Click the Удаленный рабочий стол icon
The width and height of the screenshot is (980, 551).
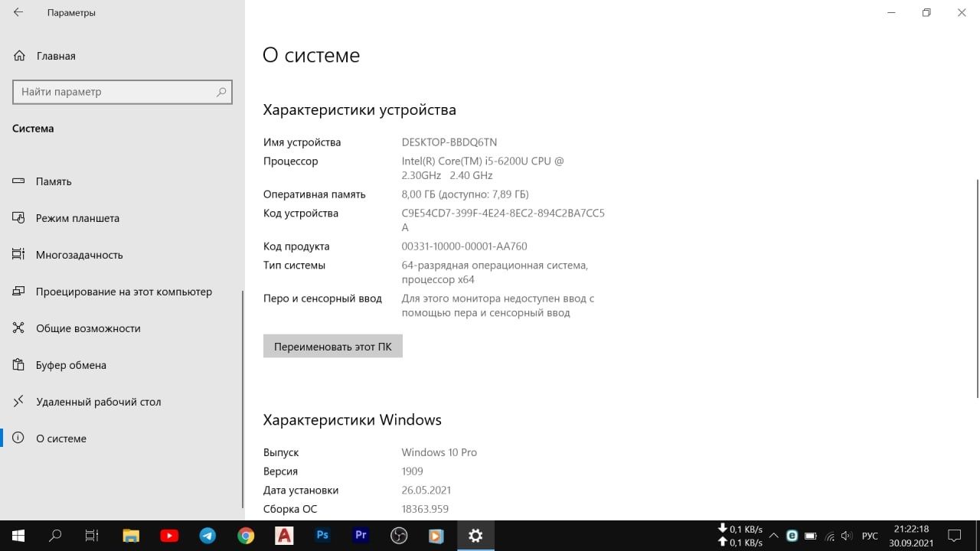pyautogui.click(x=19, y=402)
